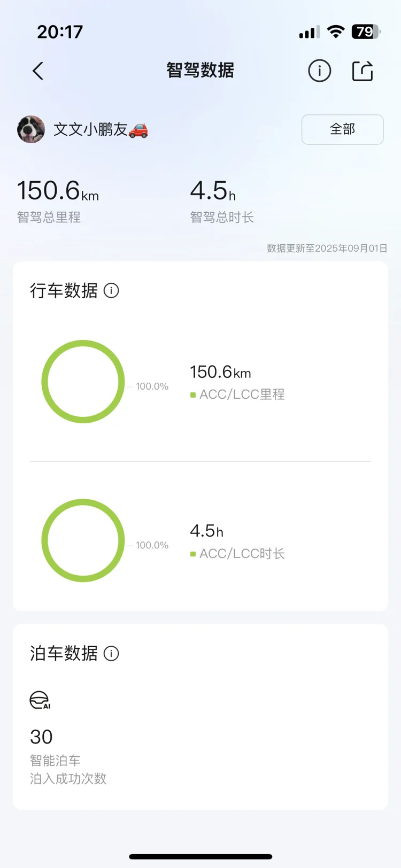
Task: Tap 智能泊车 泊入成功次数 count
Action: point(41,737)
